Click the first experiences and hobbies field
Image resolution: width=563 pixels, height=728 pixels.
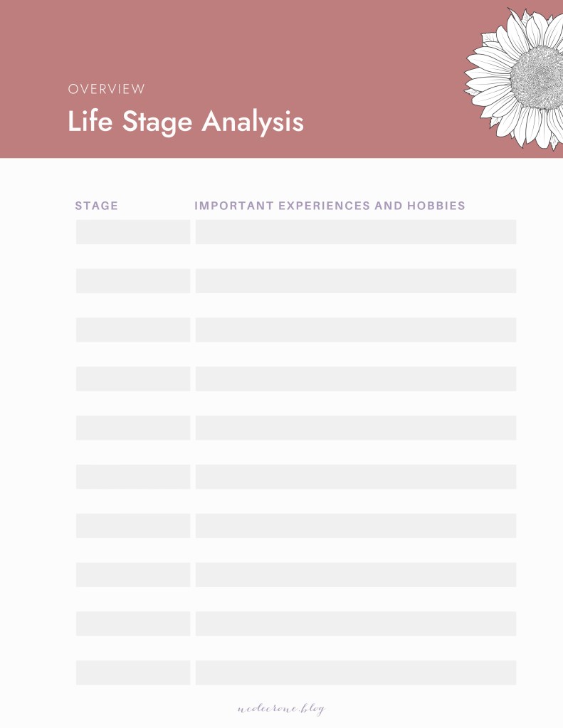point(356,232)
